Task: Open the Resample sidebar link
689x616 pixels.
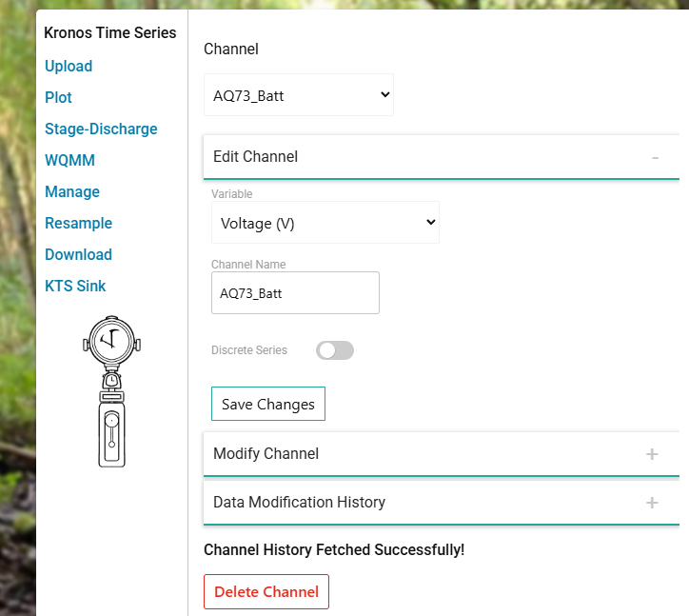Action: click(x=78, y=223)
